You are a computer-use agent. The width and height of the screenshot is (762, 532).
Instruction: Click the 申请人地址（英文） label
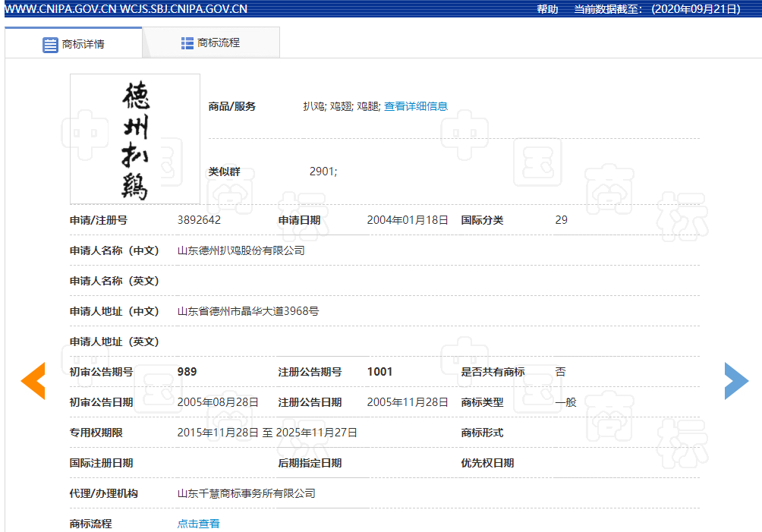(x=114, y=342)
